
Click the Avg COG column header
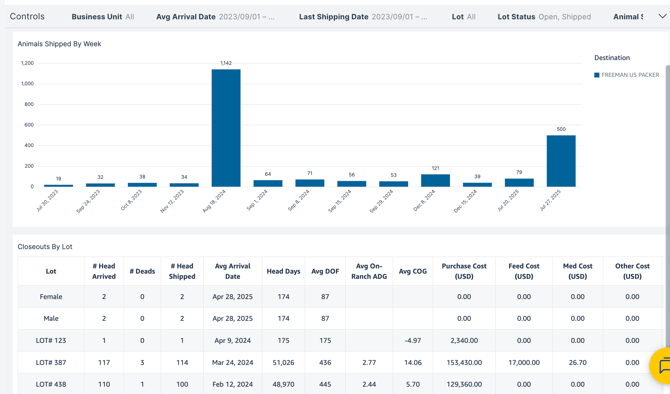[x=413, y=271]
